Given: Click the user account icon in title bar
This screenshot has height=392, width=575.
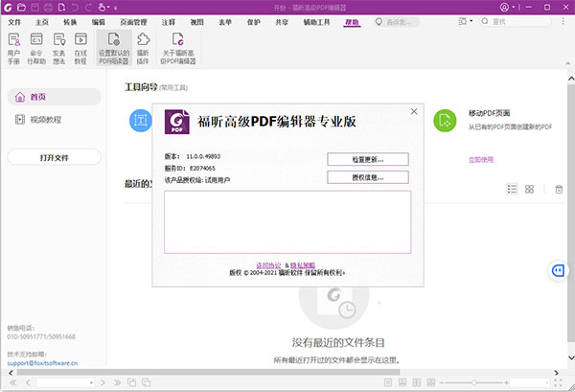Looking at the screenshot, I should pyautogui.click(x=505, y=7).
